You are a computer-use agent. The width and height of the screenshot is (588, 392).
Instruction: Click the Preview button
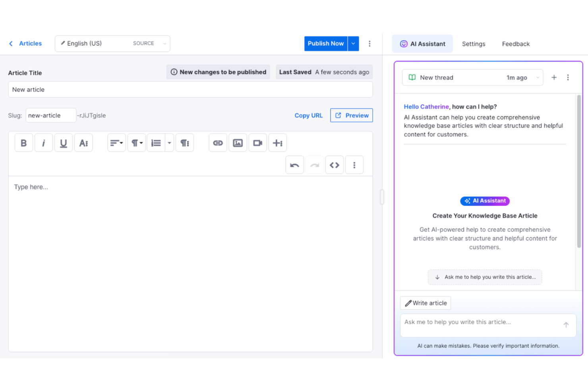point(351,115)
